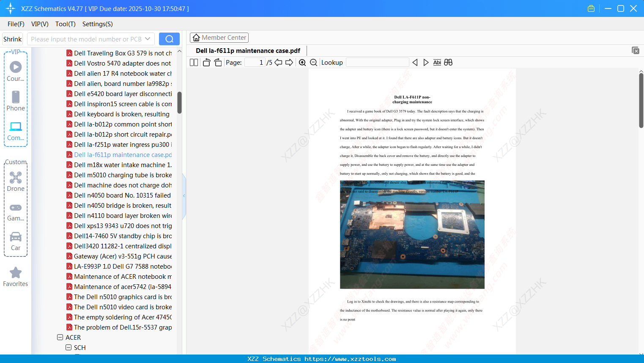Open Dell14-7460 5V standby chip file
This screenshot has width=644, height=363.
(119, 236)
